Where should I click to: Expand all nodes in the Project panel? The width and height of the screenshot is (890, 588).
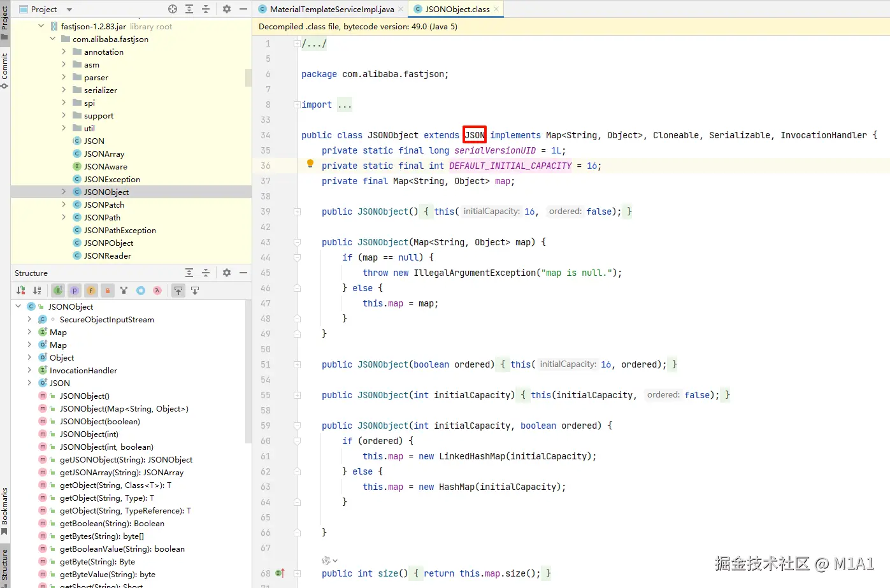coord(189,9)
